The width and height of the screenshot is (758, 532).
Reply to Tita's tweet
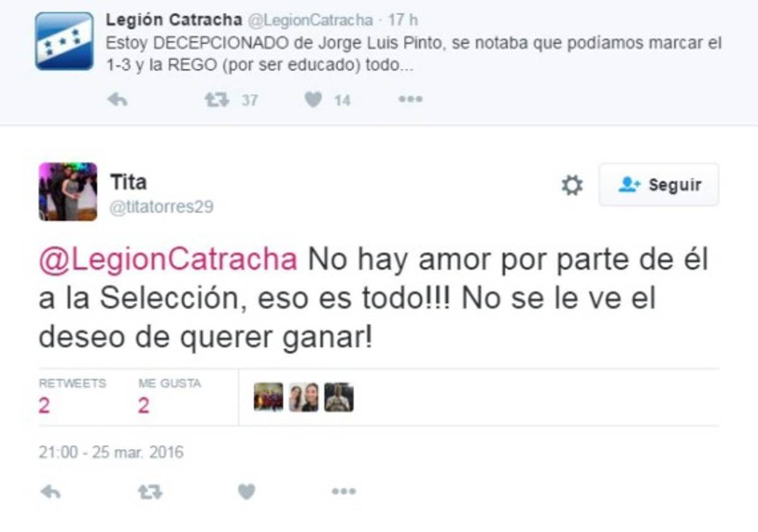[51, 492]
